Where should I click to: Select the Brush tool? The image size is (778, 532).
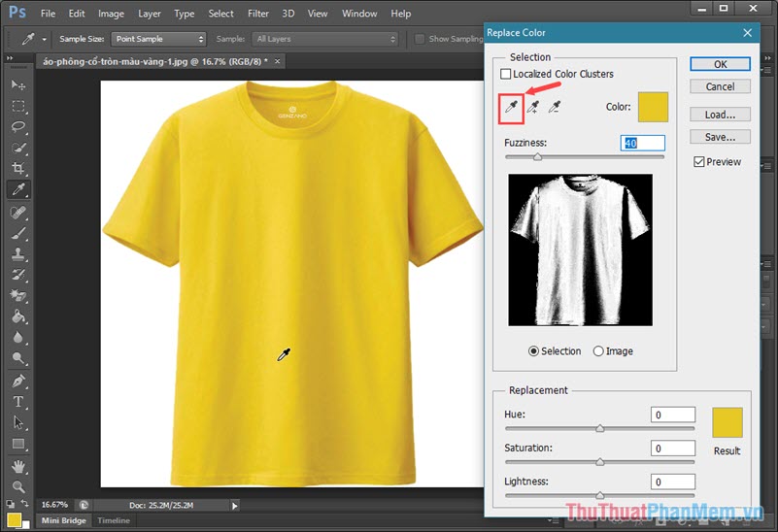18,233
